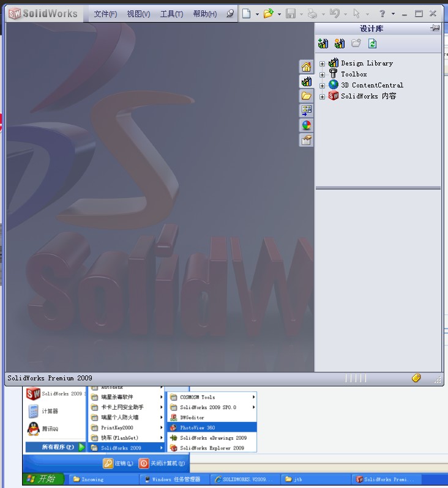Click the pane divider below the library tree
The height and width of the screenshot is (488, 448).
point(378,188)
